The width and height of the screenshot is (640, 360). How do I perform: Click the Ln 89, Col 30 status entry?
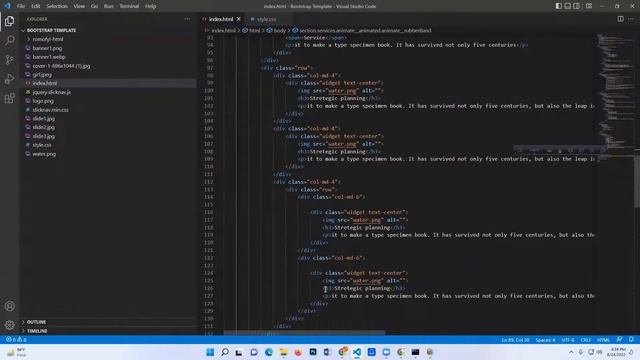515,340
